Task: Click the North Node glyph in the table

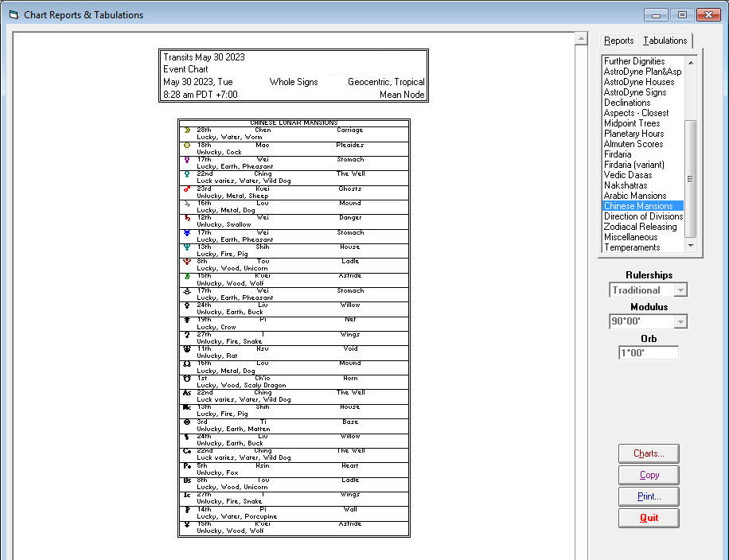Action: [186, 364]
